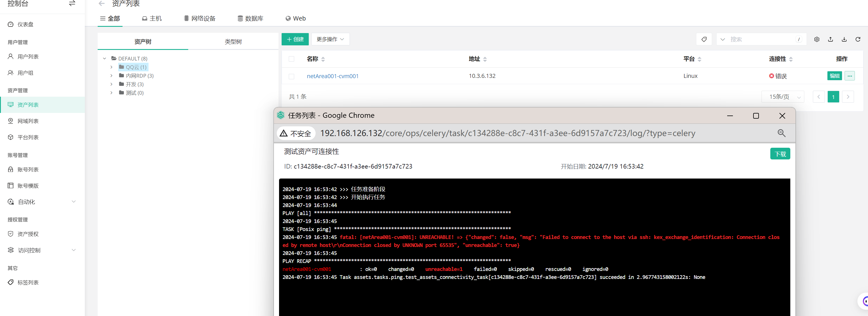Open the netArea001-cvm001 asset link
This screenshot has width=868, height=316.
coord(332,76)
